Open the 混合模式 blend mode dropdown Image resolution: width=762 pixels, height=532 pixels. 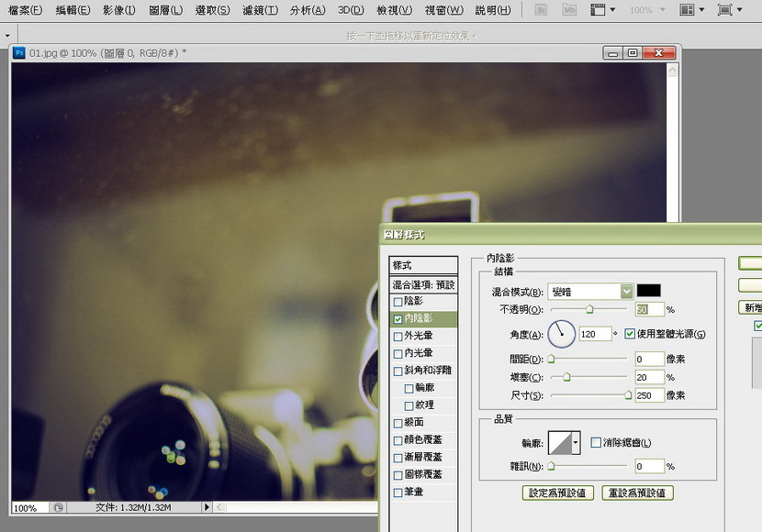590,291
